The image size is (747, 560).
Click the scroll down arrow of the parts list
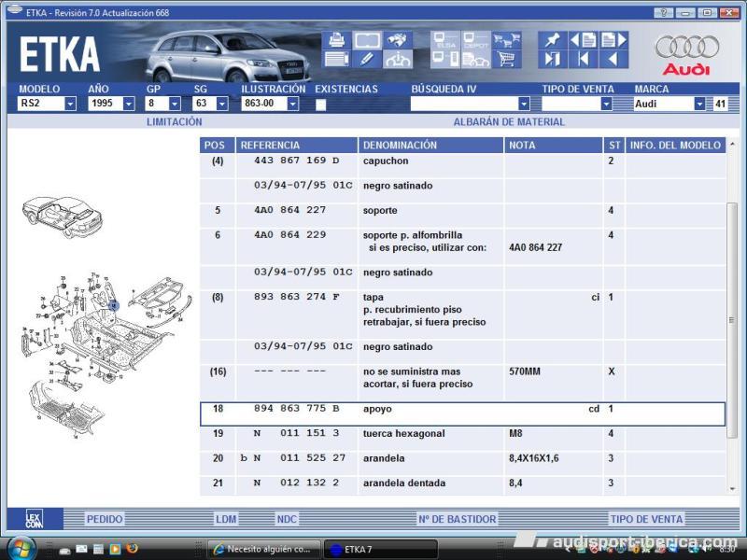tap(732, 489)
